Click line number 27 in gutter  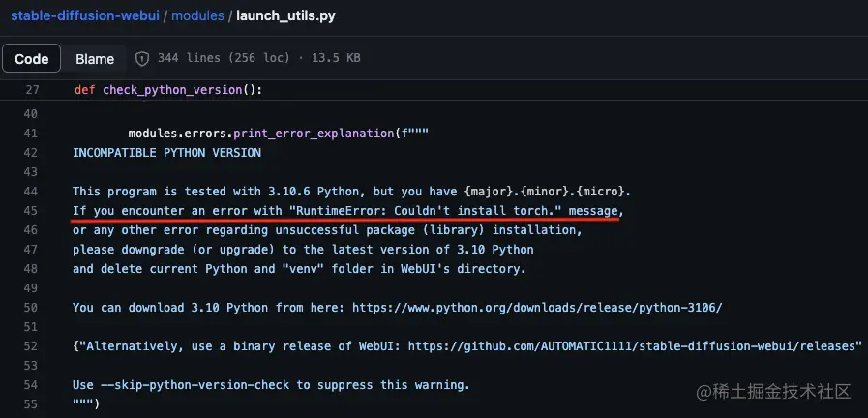(32, 90)
